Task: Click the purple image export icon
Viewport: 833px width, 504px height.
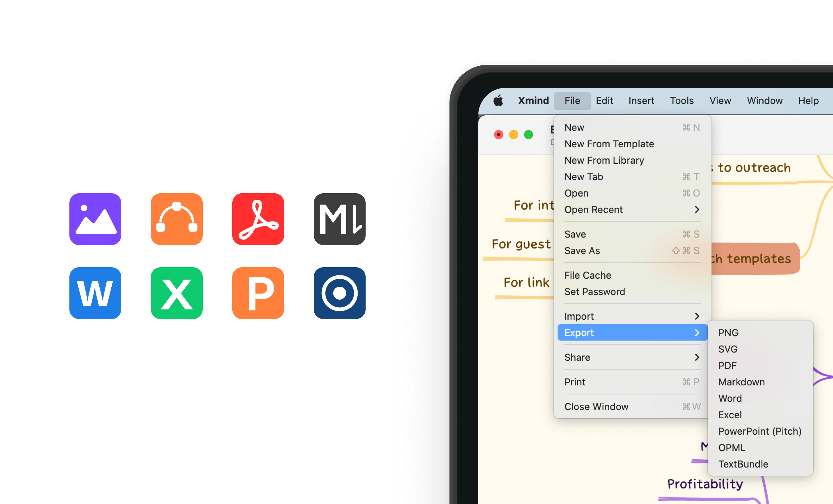Action: (x=95, y=219)
